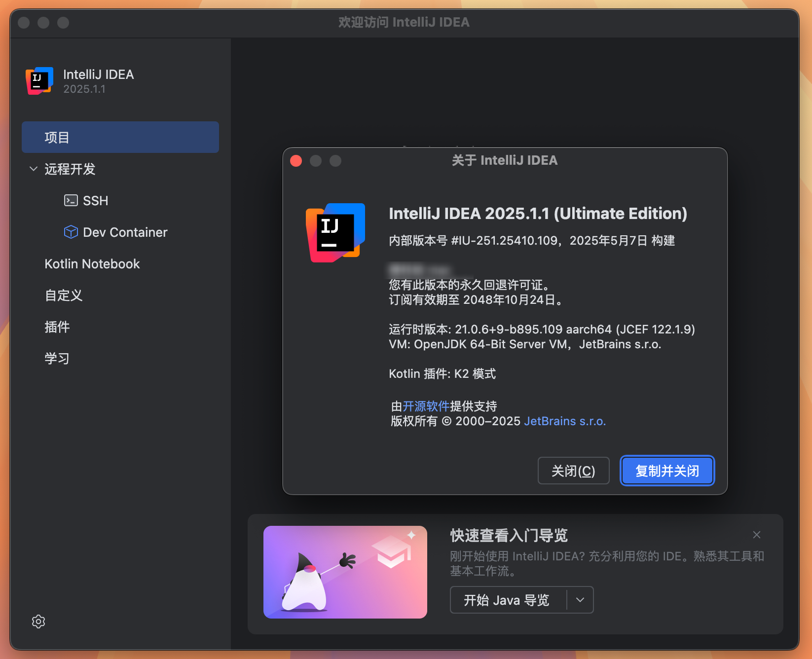Open the 学习 section
Viewport: 812px width, 659px height.
click(x=57, y=359)
